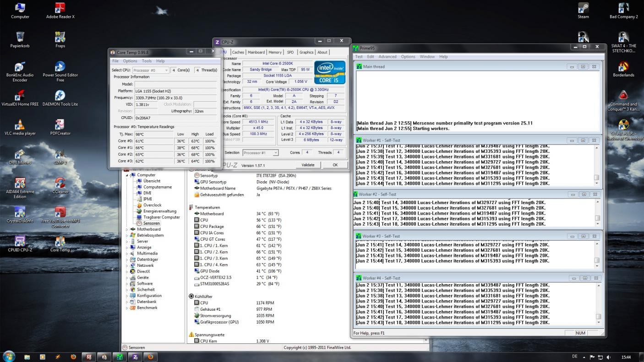Open the Borderlands desktop icon
Viewport: 644px width, 362px height.
click(x=623, y=69)
